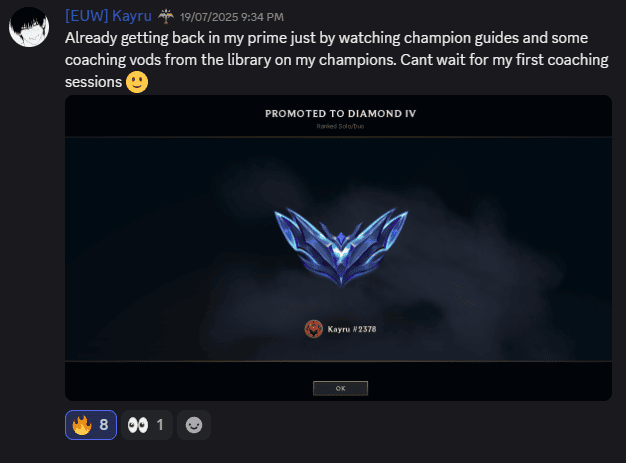The height and width of the screenshot is (463, 626).
Task: Click the OK button in the promotion dialog
Action: [x=341, y=388]
